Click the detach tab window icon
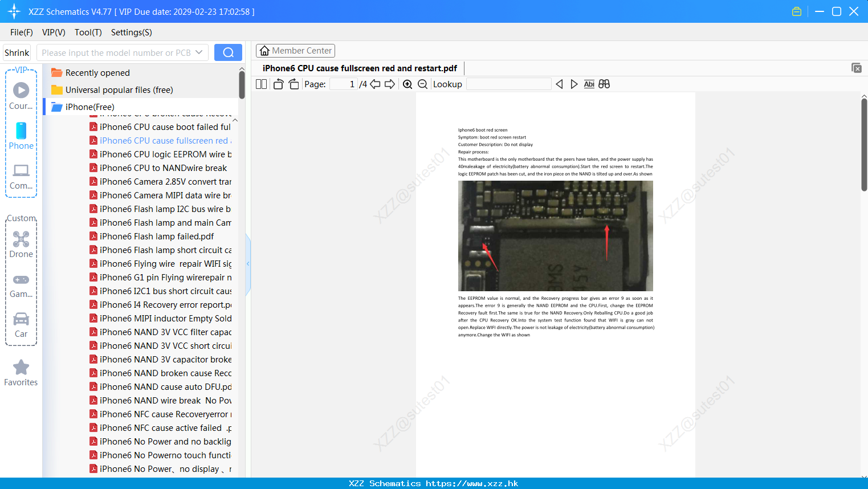868x489 pixels. click(x=856, y=68)
